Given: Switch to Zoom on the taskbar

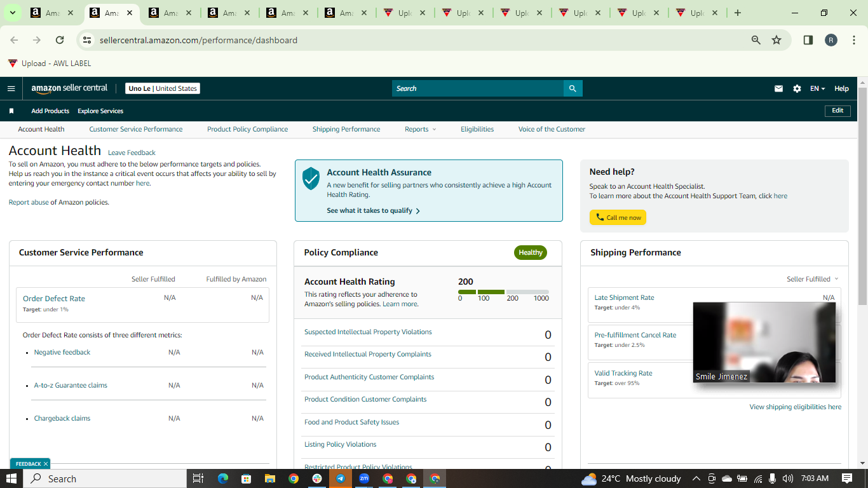Looking at the screenshot, I should click(x=364, y=478).
